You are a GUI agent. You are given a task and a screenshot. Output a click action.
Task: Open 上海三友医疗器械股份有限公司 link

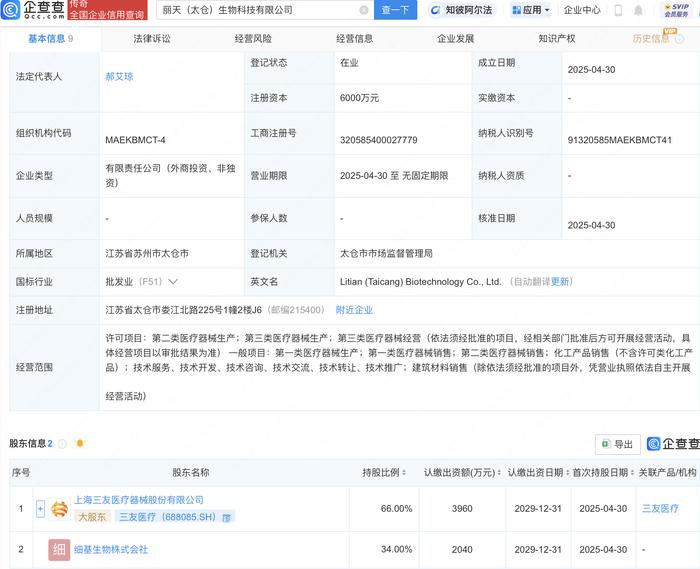[139, 500]
